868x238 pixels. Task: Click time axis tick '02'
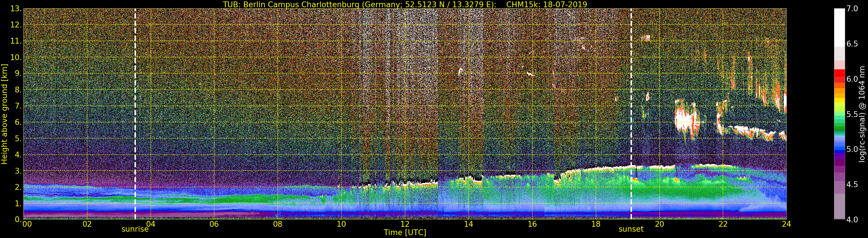pyautogui.click(x=87, y=224)
